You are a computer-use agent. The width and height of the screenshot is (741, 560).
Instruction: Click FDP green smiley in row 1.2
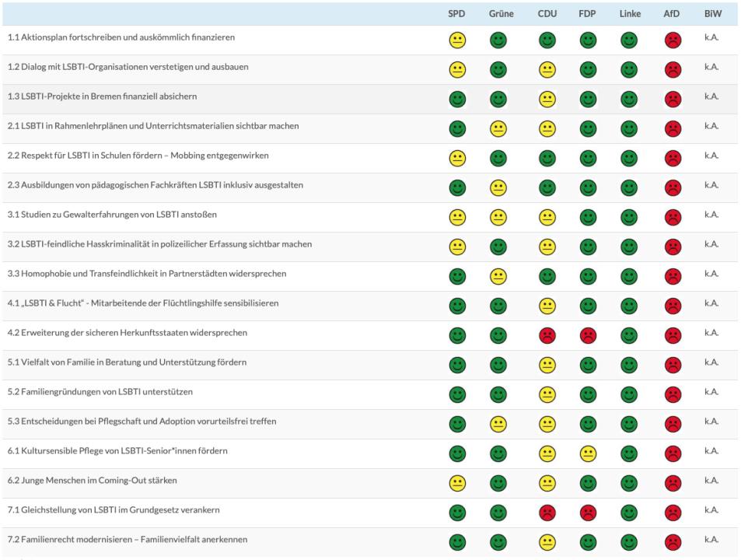(588, 70)
